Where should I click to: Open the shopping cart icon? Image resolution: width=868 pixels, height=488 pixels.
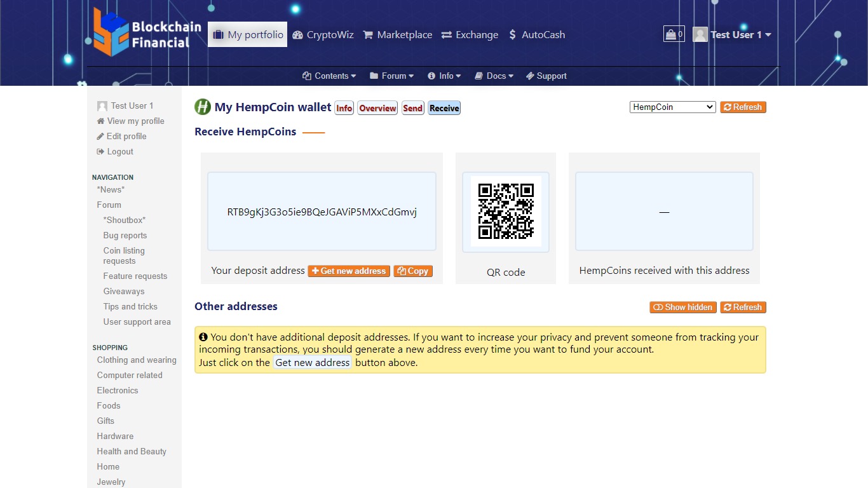(x=674, y=34)
